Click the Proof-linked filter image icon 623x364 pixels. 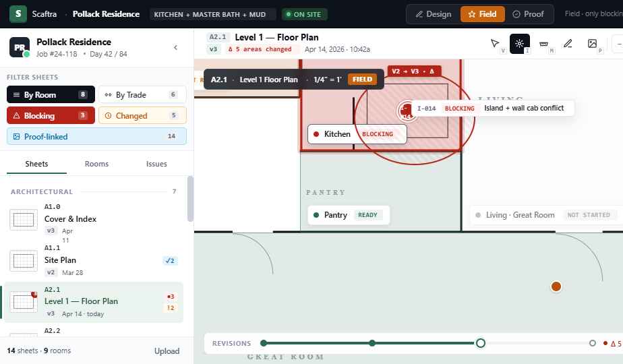pyautogui.click(x=16, y=136)
